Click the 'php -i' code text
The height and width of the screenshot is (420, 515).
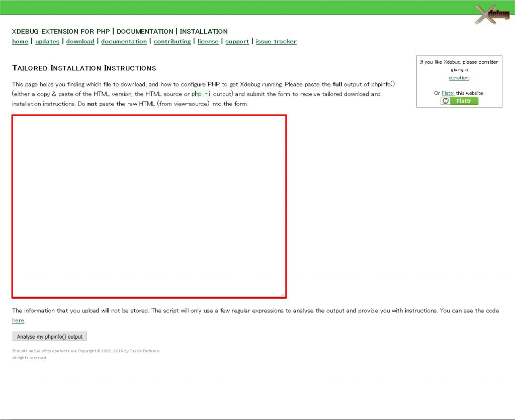point(201,94)
